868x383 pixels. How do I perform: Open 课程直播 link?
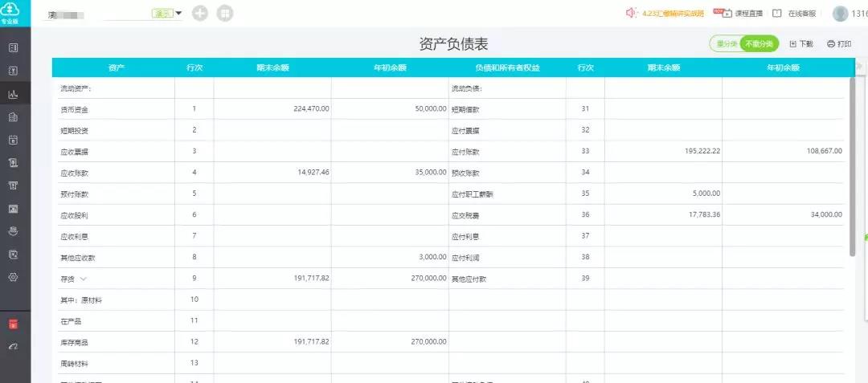pyautogui.click(x=748, y=14)
